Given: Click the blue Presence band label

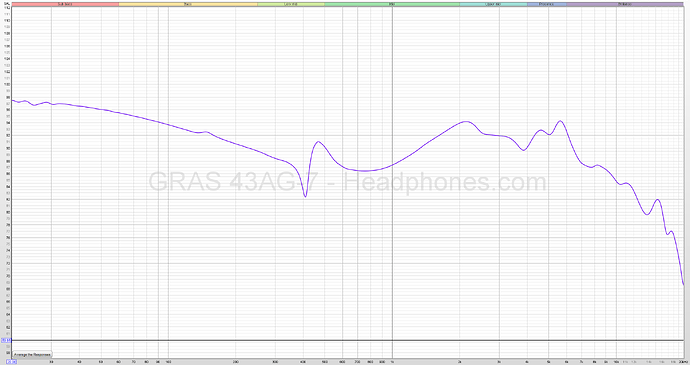Looking at the screenshot, I should point(547,4).
